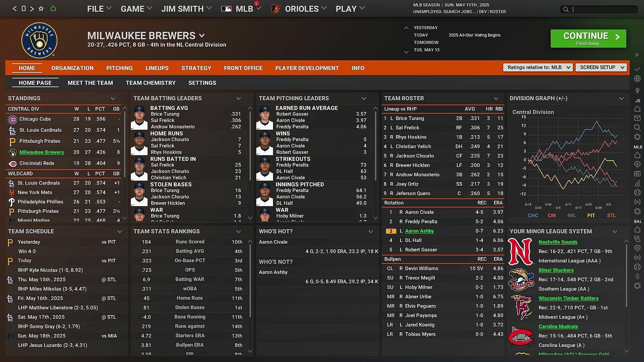Open the bar chart stats icon in sidebar
644x362 pixels.
[x=637, y=183]
